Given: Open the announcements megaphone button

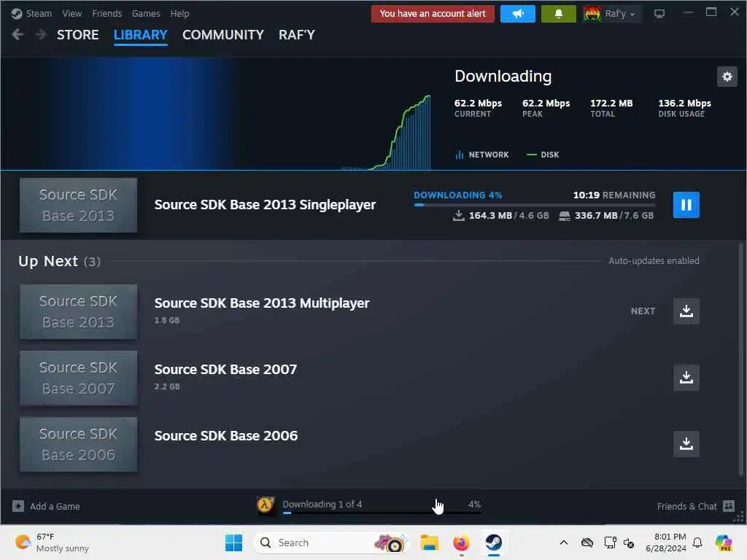Looking at the screenshot, I should coord(518,14).
